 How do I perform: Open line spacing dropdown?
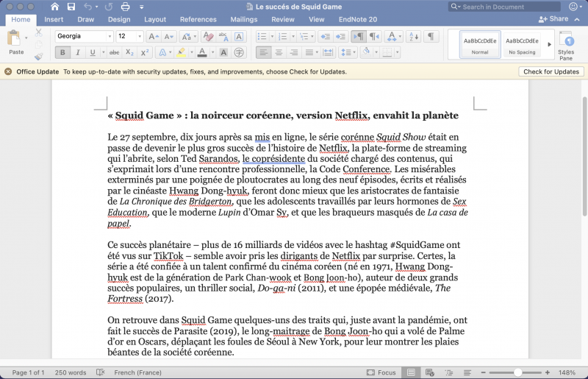coord(348,52)
